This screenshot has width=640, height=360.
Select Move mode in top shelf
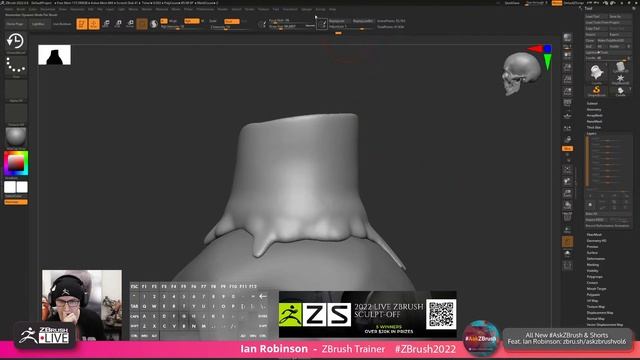click(x=106, y=24)
